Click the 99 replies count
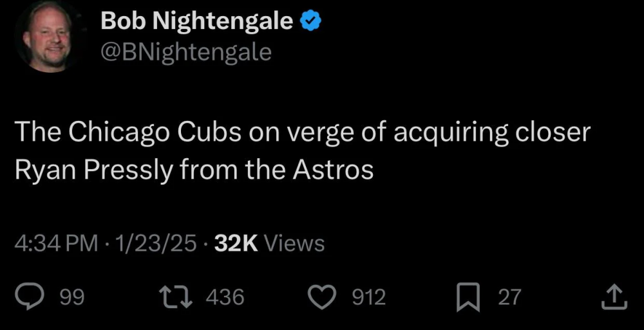The image size is (644, 330). (x=71, y=297)
